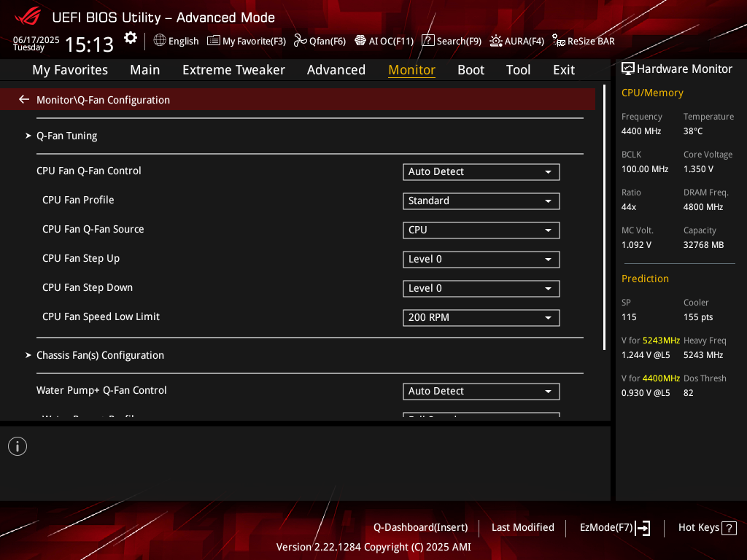The image size is (747, 560).
Task: Click the AI OC chip icon
Action: pyautogui.click(x=360, y=41)
